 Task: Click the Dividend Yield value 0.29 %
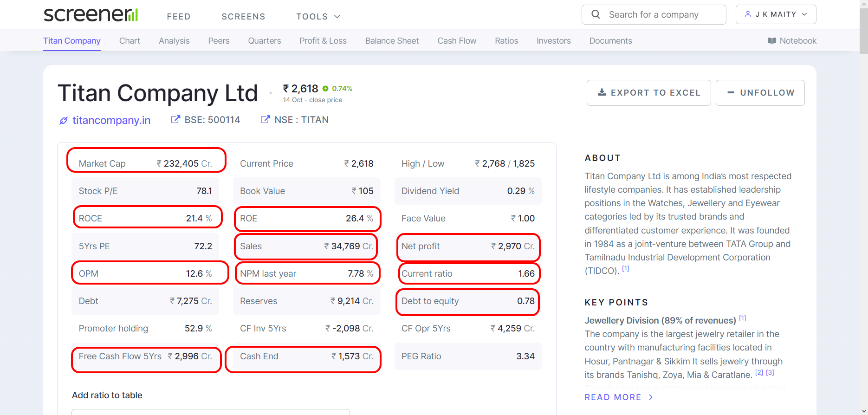click(x=521, y=191)
